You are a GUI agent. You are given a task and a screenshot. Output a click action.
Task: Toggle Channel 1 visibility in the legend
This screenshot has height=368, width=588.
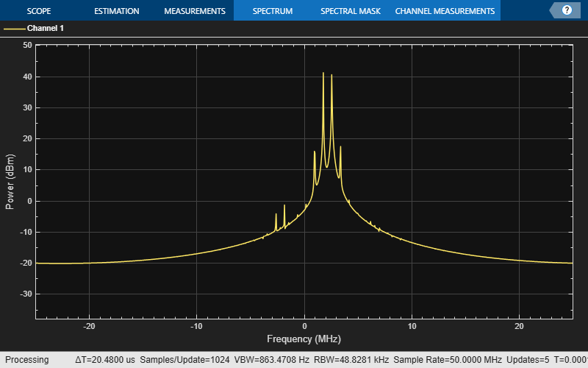[43, 29]
